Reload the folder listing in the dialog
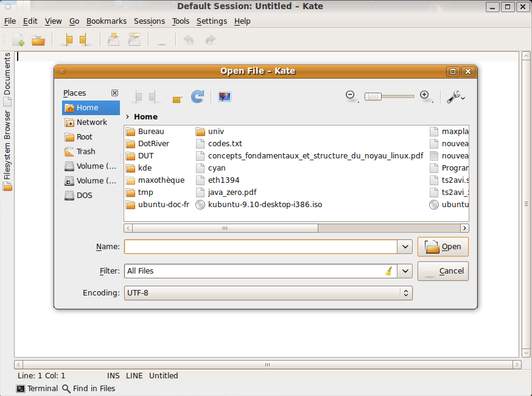This screenshot has height=396, width=532. pos(197,97)
